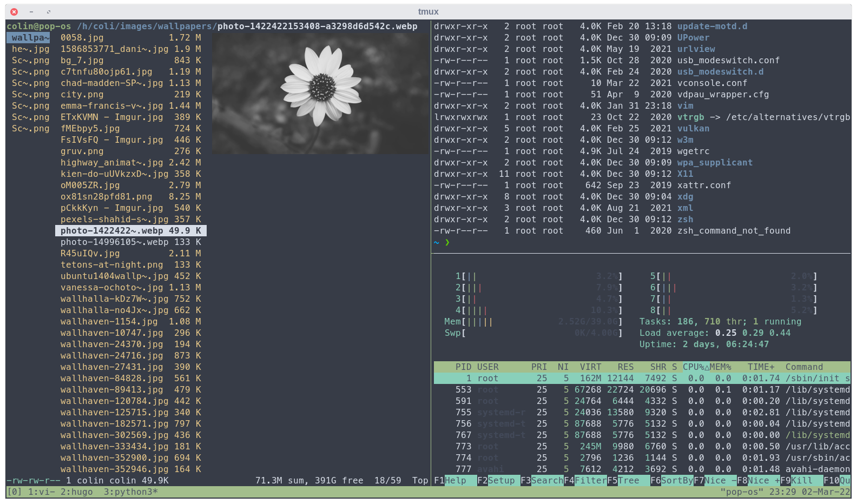Click Load average values in htop
The width and height of the screenshot is (857, 504).
point(753,333)
